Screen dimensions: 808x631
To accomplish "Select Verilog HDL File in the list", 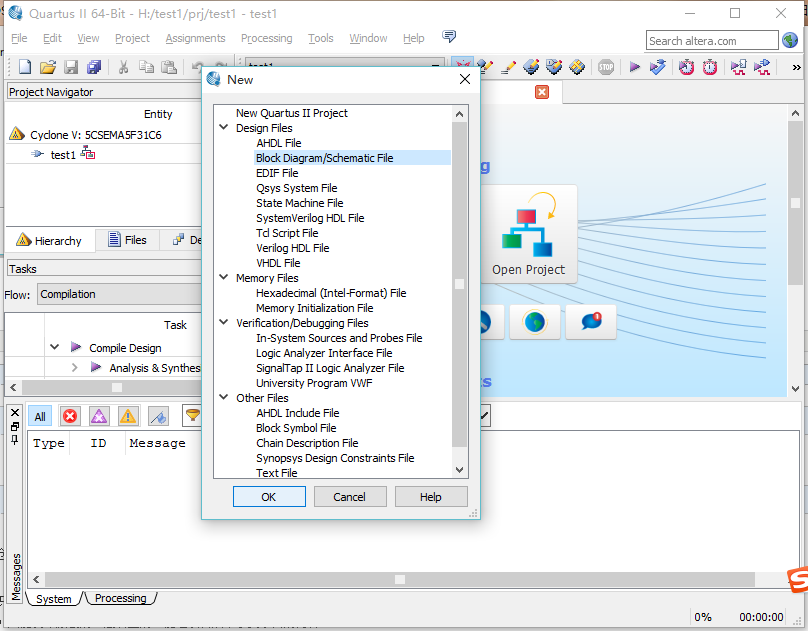I will [x=292, y=248].
